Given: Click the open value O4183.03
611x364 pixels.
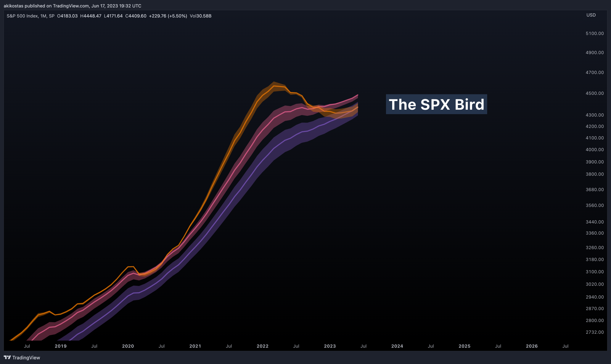Looking at the screenshot, I should click(x=67, y=16).
